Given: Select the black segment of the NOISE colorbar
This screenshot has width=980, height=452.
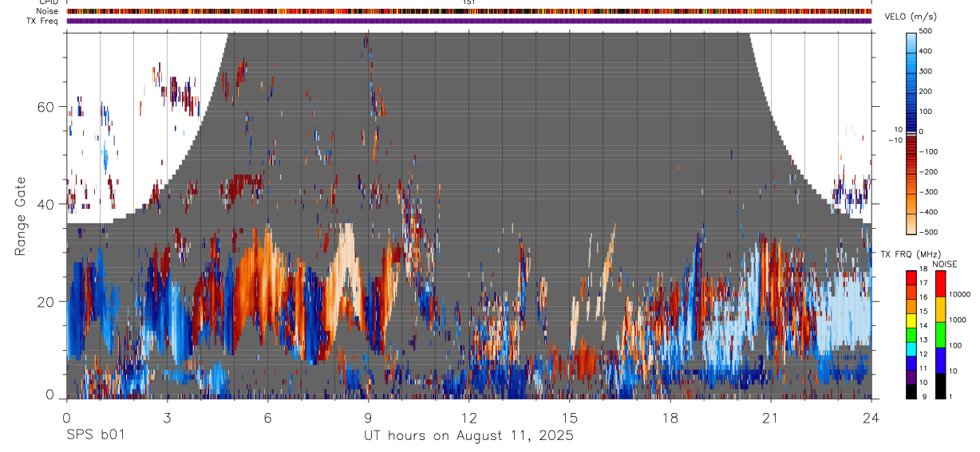Looking at the screenshot, I should pyautogui.click(x=940, y=385).
